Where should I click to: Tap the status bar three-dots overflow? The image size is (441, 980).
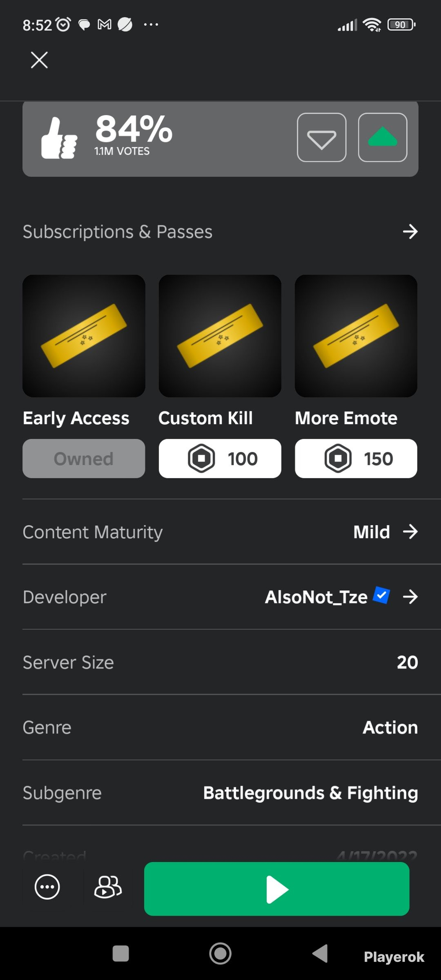click(151, 25)
